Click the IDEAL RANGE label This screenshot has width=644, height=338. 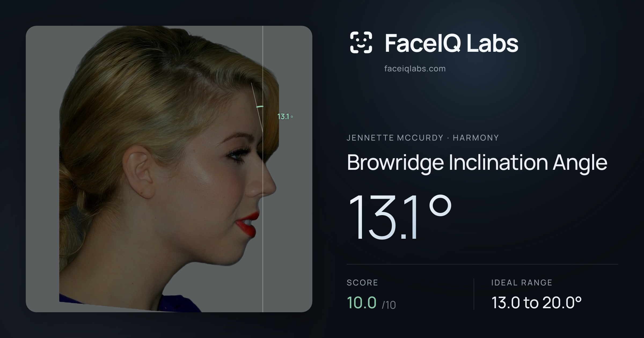[x=522, y=283]
